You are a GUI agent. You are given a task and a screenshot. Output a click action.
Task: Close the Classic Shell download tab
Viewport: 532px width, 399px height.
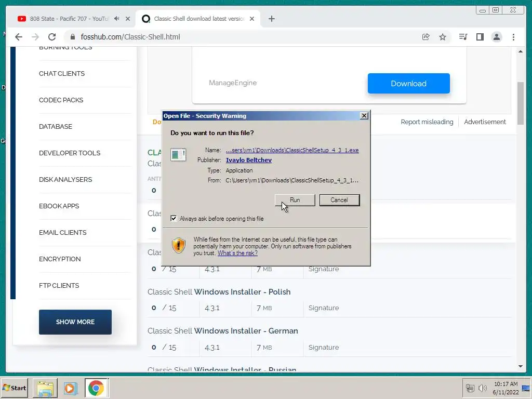252,19
